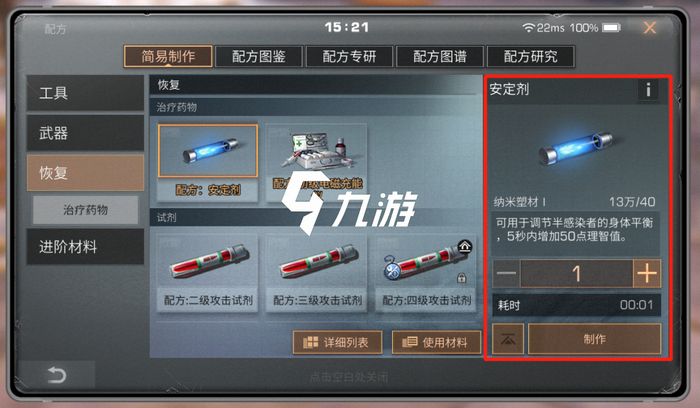Select the 武器 category in sidebar
This screenshot has height=408, width=700.
(85, 133)
